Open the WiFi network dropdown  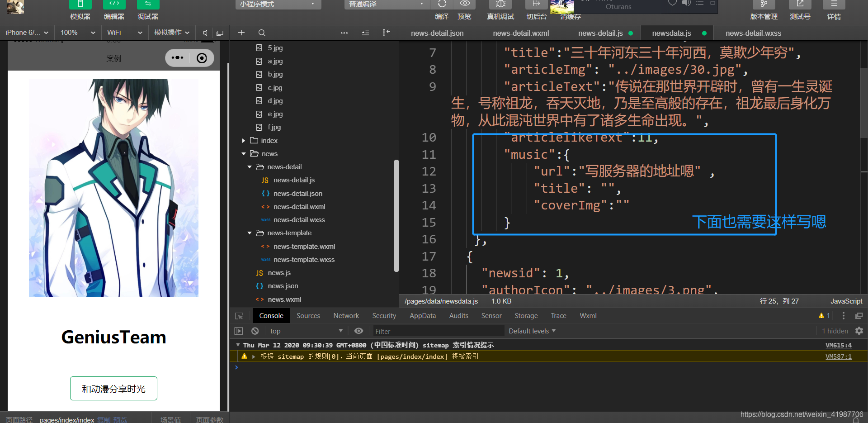[125, 33]
